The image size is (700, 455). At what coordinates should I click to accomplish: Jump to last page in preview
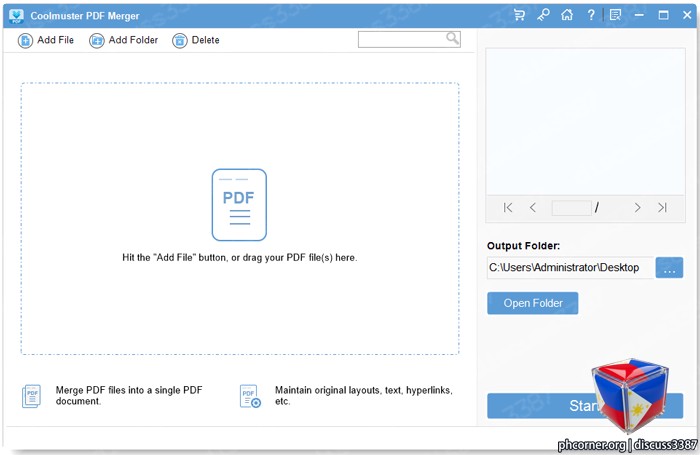pyautogui.click(x=662, y=208)
